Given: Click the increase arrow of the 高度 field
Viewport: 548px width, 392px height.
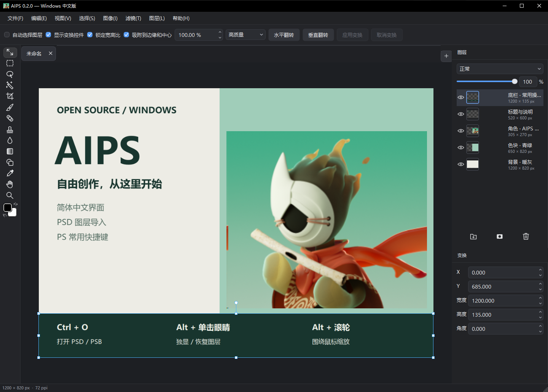Looking at the screenshot, I should point(540,312).
